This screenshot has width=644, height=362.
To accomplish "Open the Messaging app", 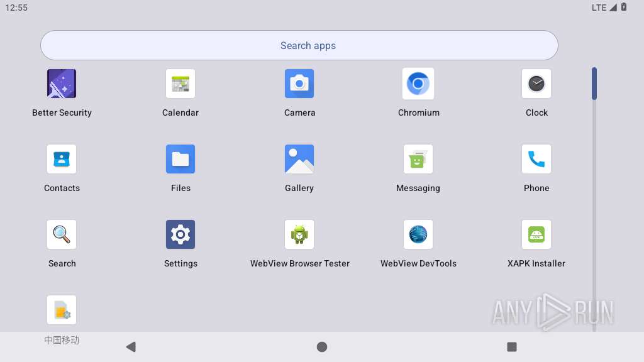I will (x=418, y=159).
